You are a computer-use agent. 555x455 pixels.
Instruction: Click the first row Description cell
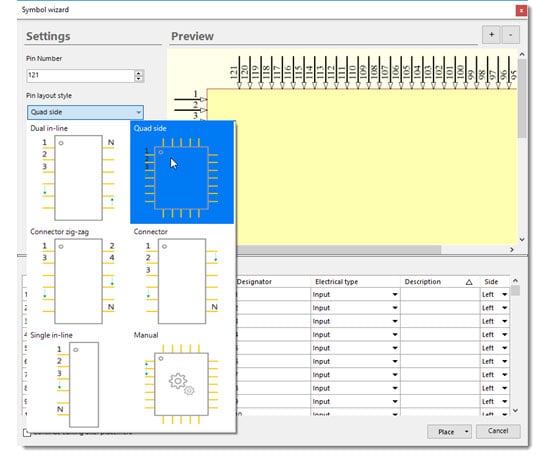(440, 295)
